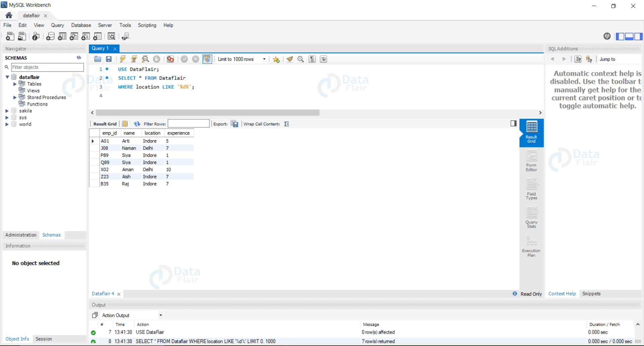Screen dimensions: 644x346
Task: Toggle display of invisible characters
Action: click(x=312, y=59)
